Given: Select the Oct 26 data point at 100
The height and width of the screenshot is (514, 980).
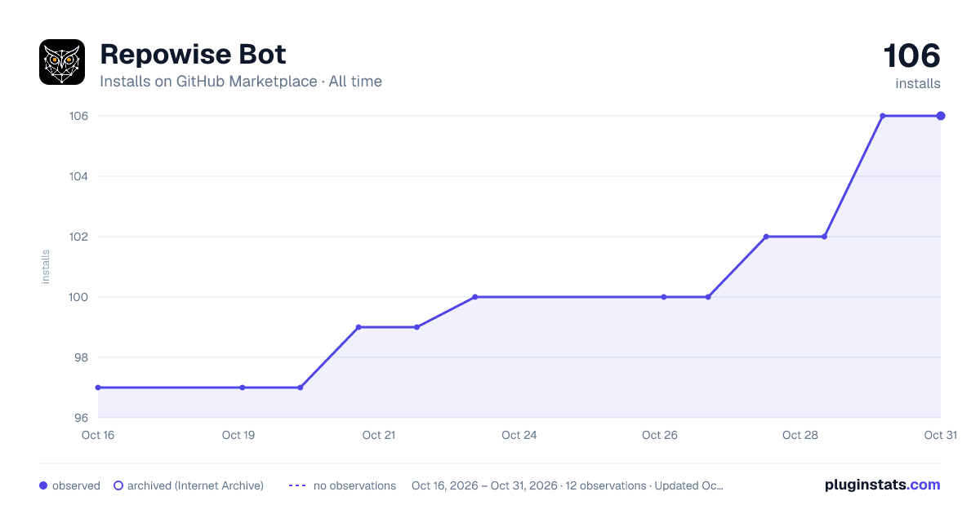Looking at the screenshot, I should (664, 297).
